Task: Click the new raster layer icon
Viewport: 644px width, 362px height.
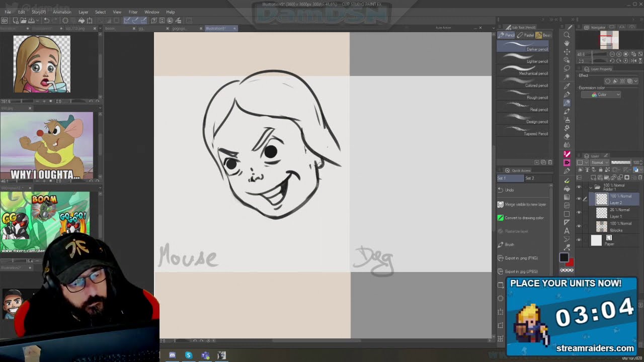Action: click(x=595, y=177)
